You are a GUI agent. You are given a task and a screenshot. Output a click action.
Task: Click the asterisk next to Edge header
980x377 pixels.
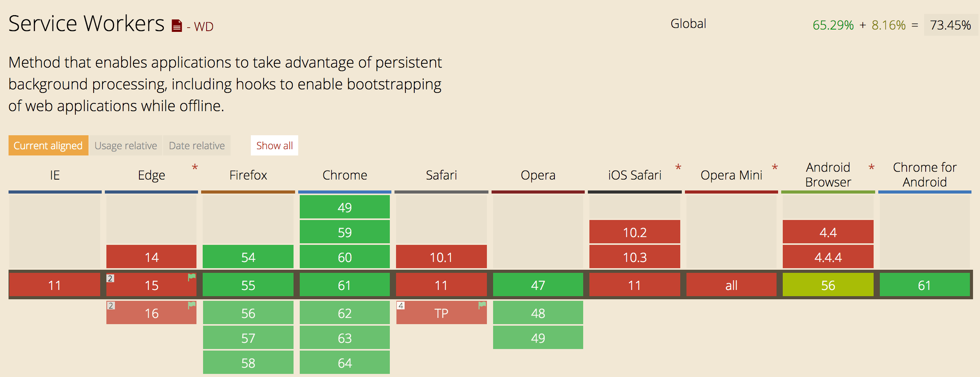(x=195, y=168)
